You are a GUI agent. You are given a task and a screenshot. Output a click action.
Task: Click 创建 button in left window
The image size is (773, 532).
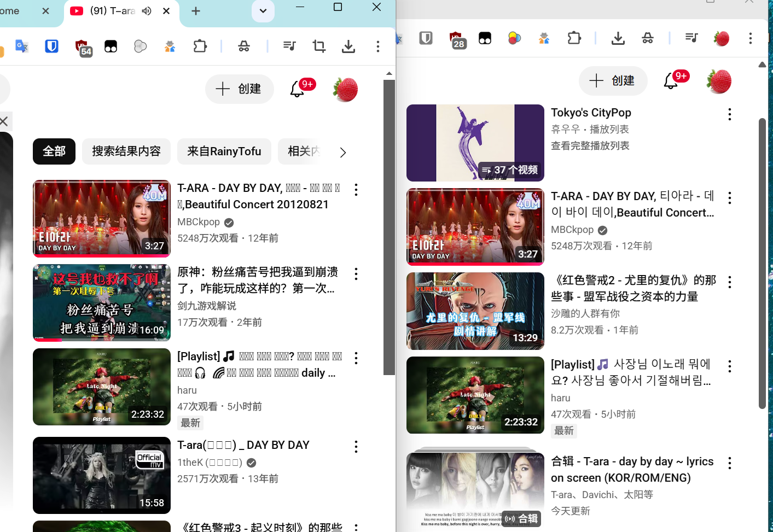[x=240, y=89]
